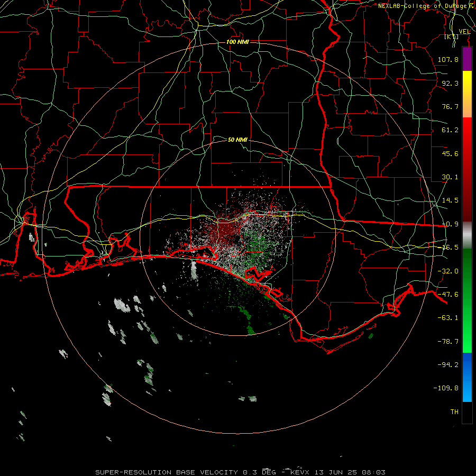
Task: Pick the blue segment of velocity color bar
Action: (467, 377)
